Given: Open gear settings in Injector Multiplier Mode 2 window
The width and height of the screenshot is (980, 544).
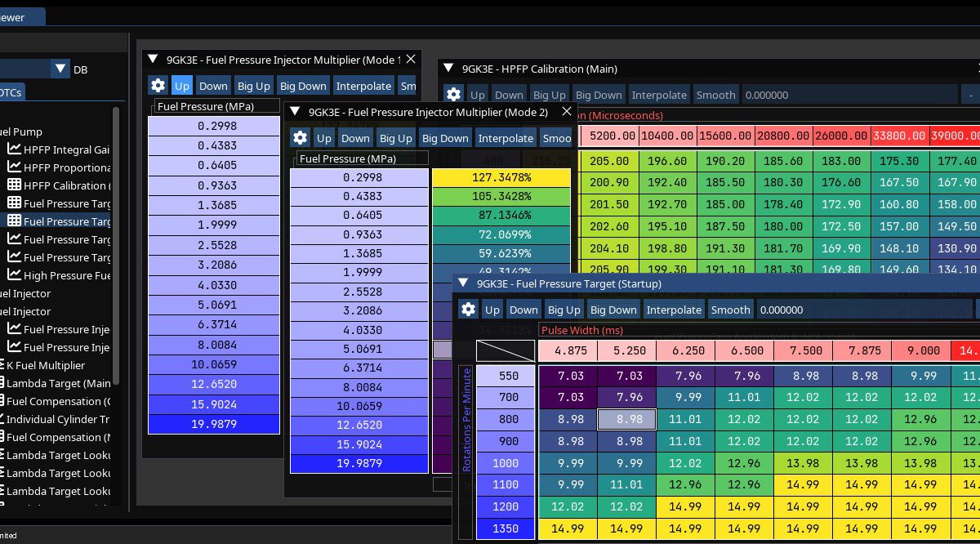Looking at the screenshot, I should 300,138.
